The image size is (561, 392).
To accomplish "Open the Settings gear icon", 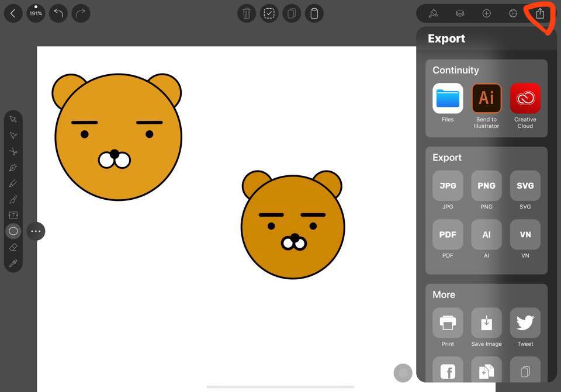I will (x=513, y=13).
